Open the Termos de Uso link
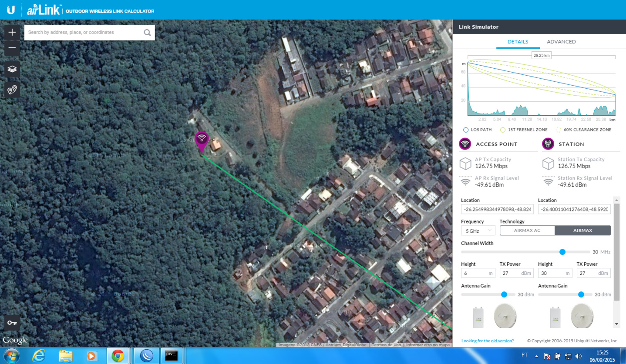The width and height of the screenshot is (626, 364). 387,344
